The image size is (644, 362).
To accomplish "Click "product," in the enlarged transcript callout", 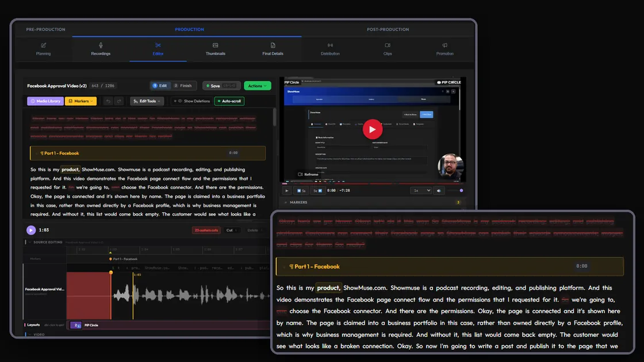I will (x=328, y=288).
